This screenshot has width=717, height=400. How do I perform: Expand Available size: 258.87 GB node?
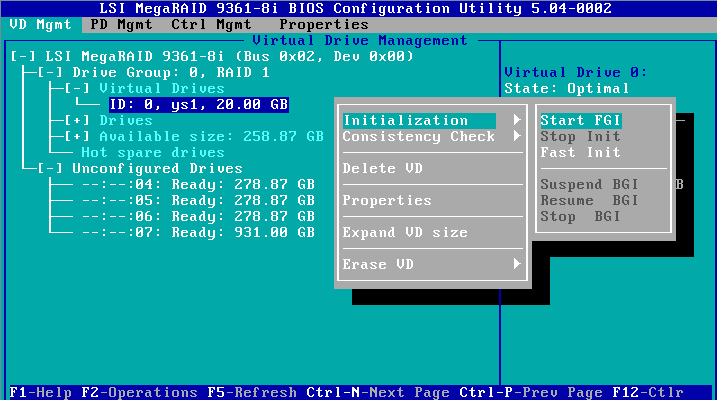tap(77, 137)
